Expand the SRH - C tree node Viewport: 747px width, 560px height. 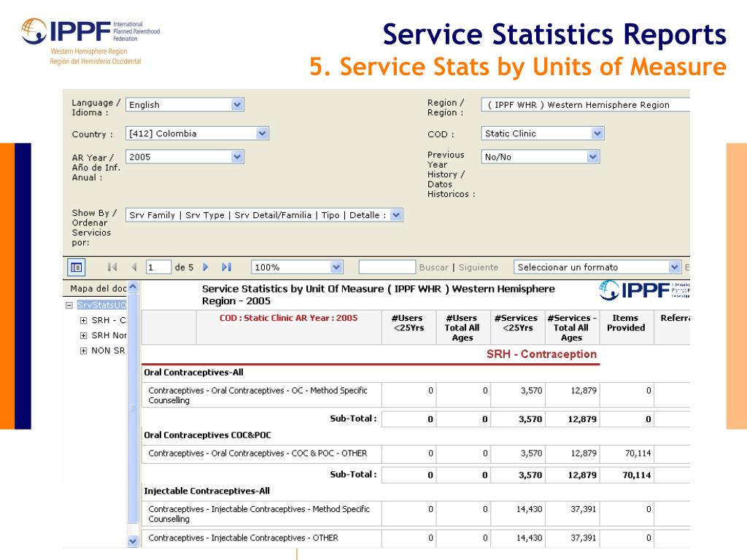(x=83, y=321)
